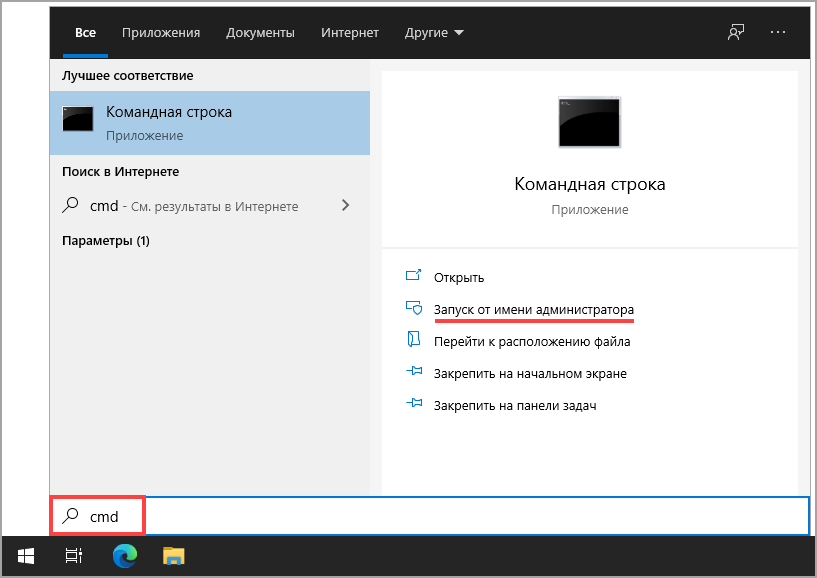Screen dimensions: 817x578
Task: Click into the cmd search input field
Action: click(x=429, y=516)
